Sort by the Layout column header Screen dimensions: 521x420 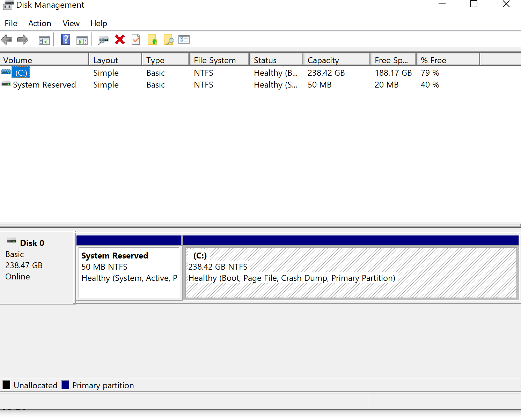[x=116, y=60]
